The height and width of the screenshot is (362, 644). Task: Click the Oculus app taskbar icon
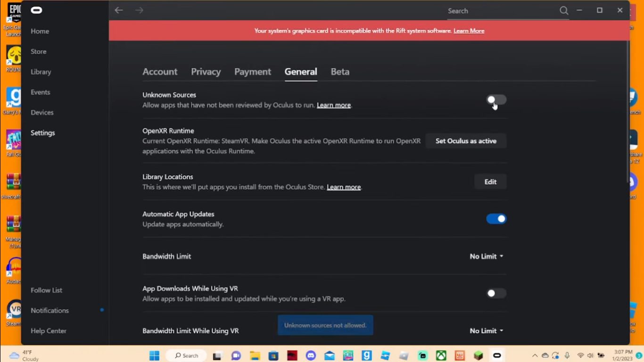(497, 355)
